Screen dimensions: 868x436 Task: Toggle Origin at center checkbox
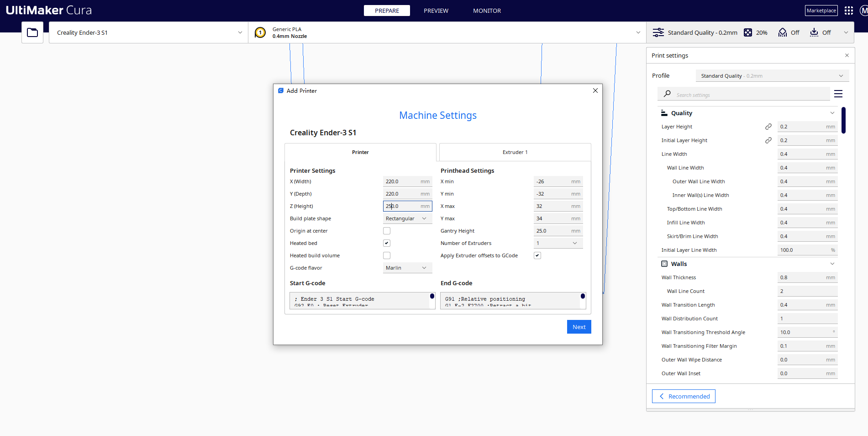click(387, 231)
